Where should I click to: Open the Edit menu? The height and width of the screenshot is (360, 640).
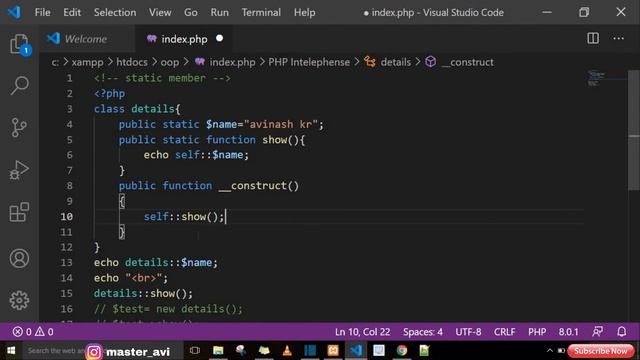click(x=72, y=12)
